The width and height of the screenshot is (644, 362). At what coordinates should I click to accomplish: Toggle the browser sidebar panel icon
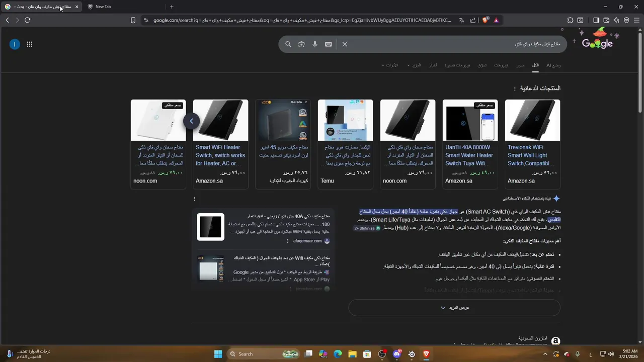click(x=596, y=20)
